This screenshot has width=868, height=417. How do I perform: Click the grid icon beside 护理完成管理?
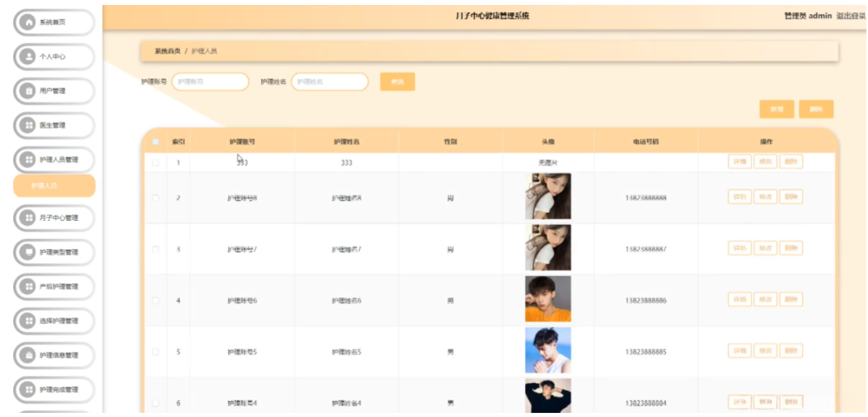(x=26, y=389)
